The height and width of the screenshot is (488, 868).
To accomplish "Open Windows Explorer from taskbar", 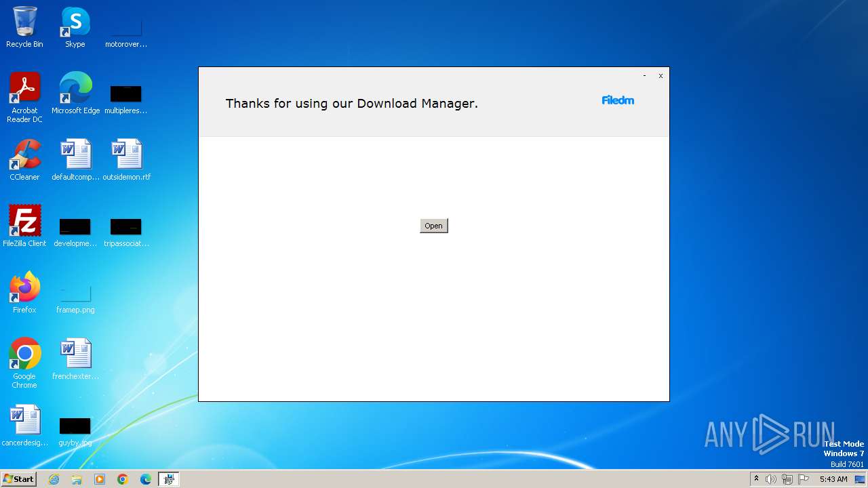I will (77, 479).
